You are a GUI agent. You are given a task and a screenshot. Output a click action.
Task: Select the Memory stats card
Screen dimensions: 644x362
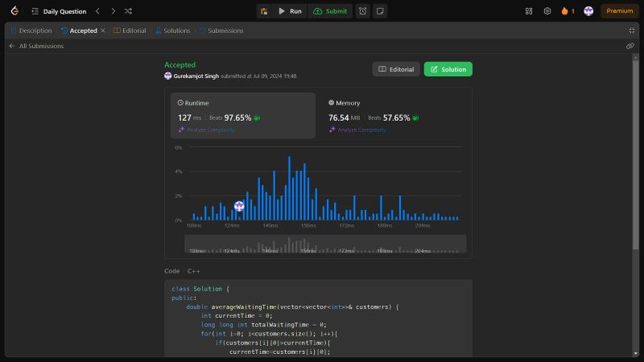pos(394,115)
